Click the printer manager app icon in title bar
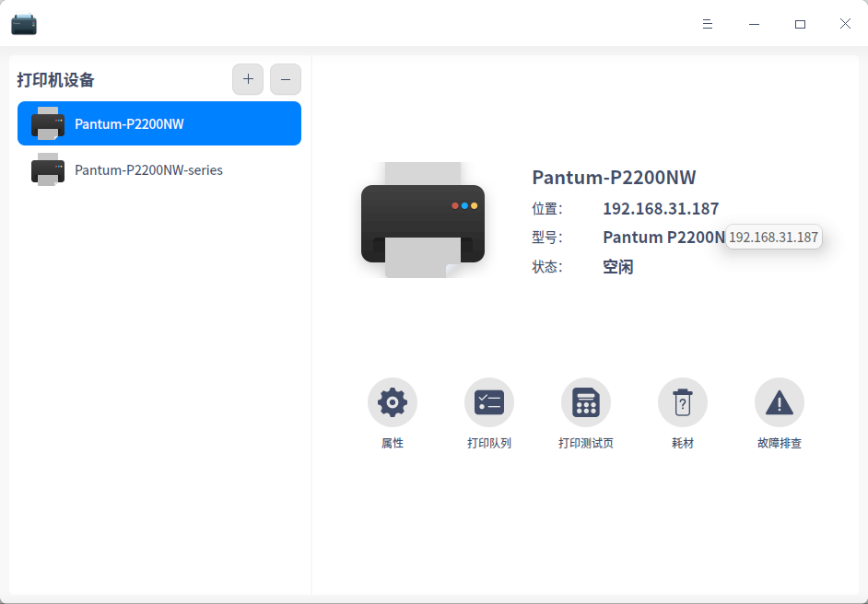 coord(24,24)
